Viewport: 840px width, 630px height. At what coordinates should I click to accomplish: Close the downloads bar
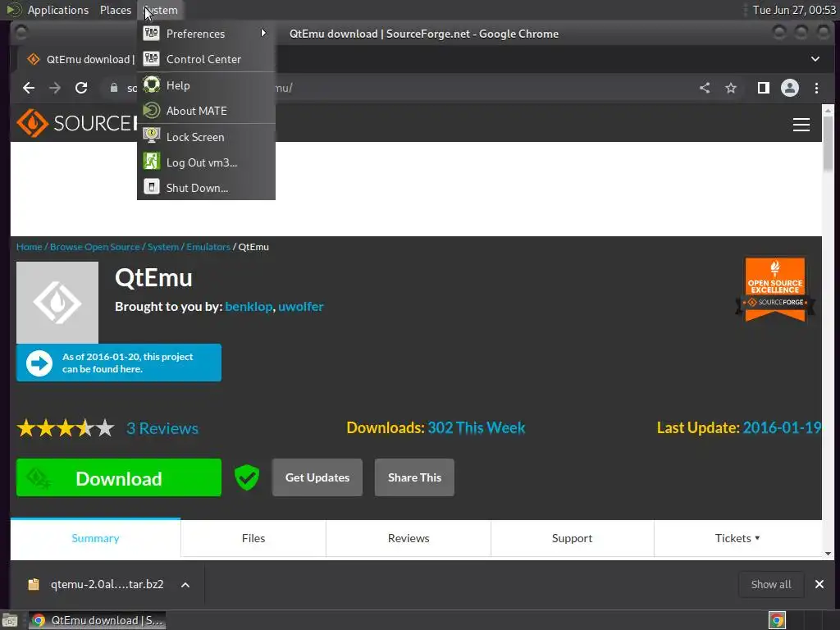tap(819, 584)
